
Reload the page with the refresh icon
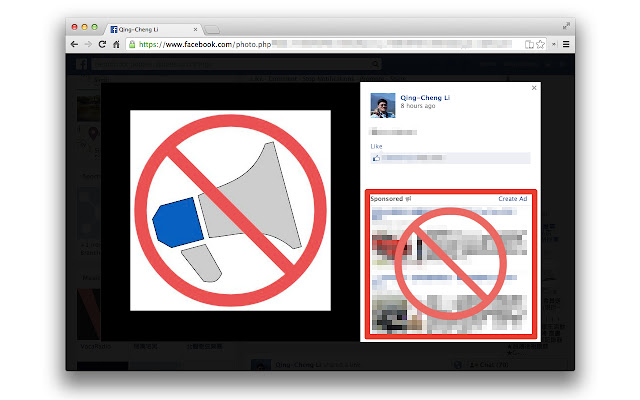point(102,44)
